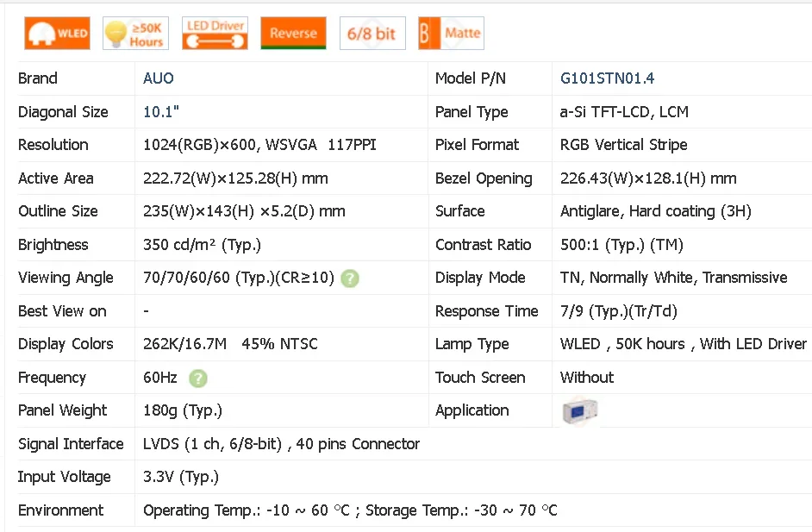Click the Lamp Type label
Screen dimensions: 812x532
click(472, 344)
